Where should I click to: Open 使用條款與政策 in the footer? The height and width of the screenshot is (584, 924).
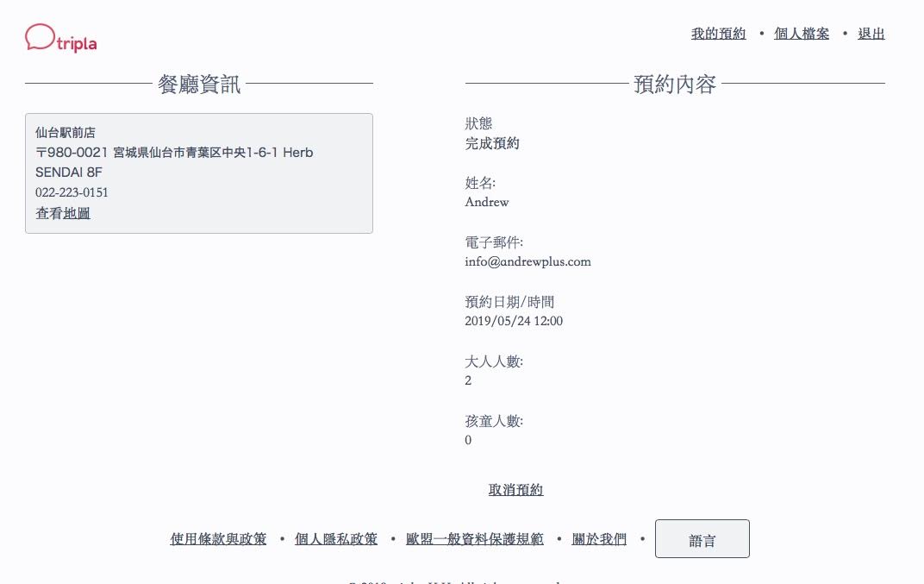(x=218, y=538)
